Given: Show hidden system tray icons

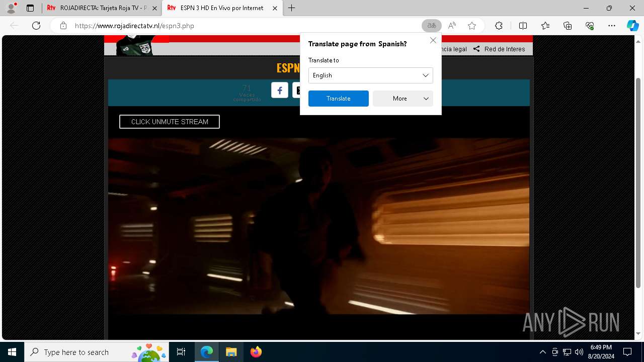Looking at the screenshot, I should tap(542, 352).
